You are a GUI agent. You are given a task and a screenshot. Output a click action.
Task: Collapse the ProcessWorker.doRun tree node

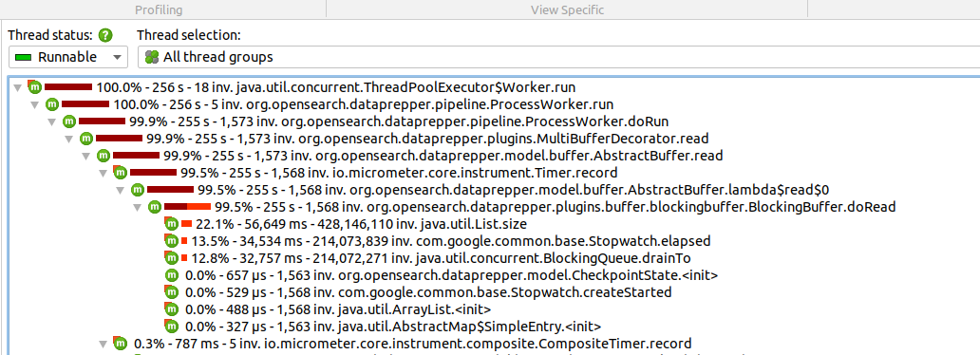(x=52, y=121)
